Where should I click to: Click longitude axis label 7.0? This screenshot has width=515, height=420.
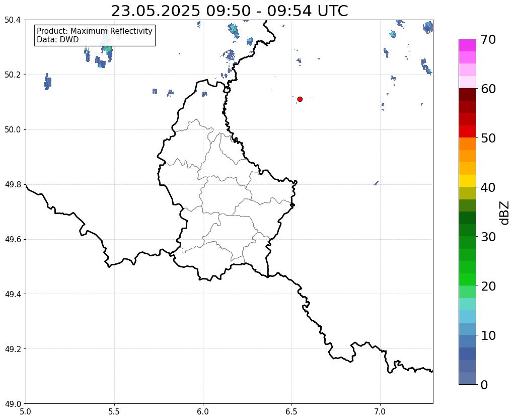tap(380, 412)
